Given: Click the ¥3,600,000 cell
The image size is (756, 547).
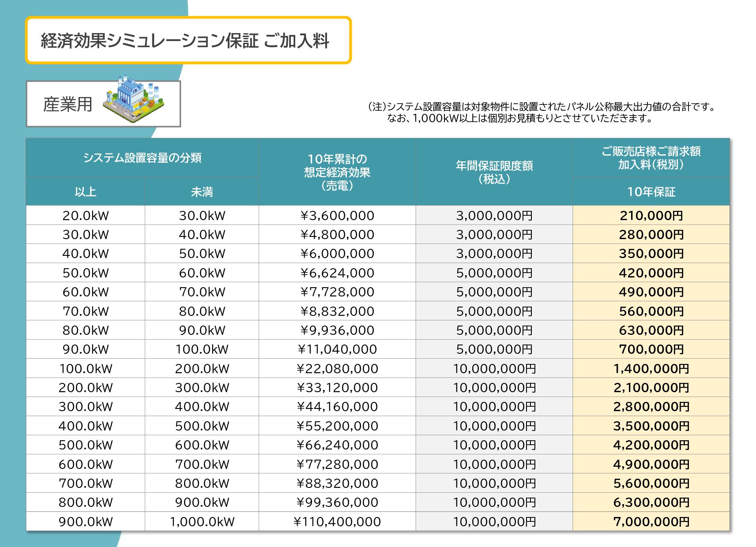Looking at the screenshot, I should click(337, 215).
